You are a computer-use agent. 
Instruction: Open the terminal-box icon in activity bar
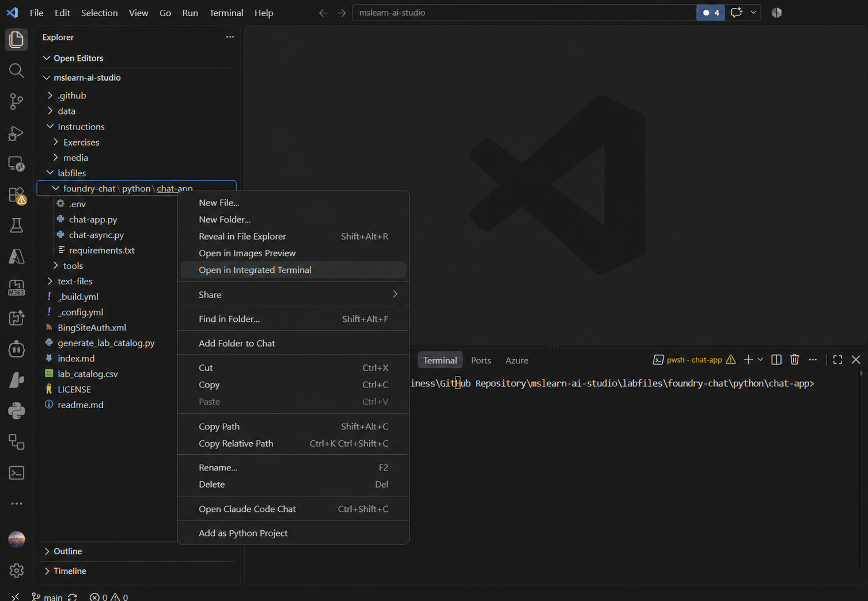coord(16,473)
